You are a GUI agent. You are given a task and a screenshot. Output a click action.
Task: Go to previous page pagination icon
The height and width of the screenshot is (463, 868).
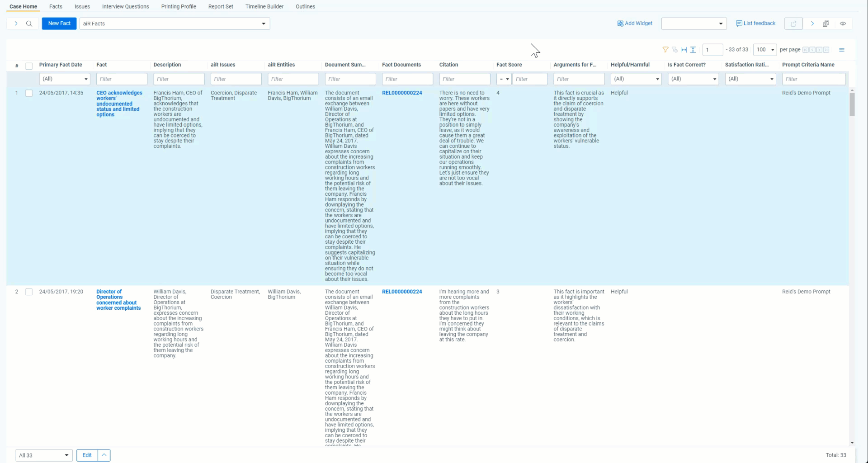(812, 50)
